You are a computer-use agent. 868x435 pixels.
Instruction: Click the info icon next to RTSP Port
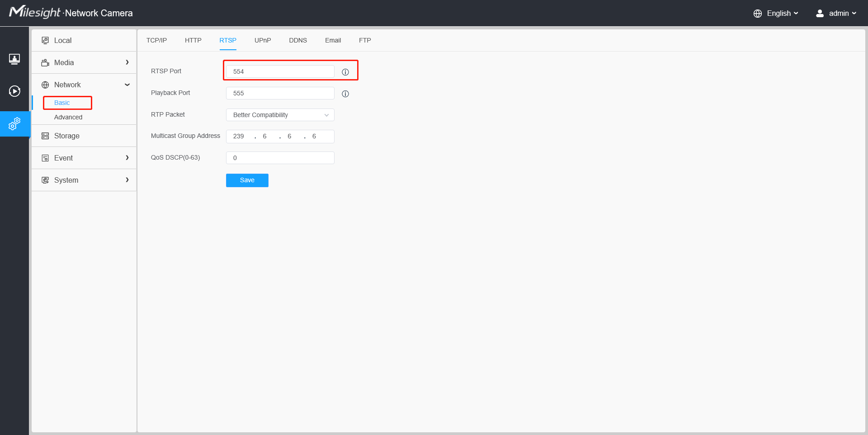[x=345, y=72]
